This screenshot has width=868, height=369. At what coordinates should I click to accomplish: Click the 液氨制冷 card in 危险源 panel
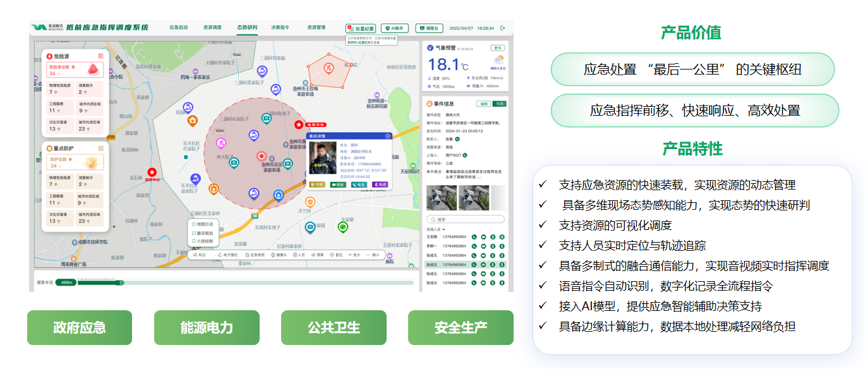point(90,88)
